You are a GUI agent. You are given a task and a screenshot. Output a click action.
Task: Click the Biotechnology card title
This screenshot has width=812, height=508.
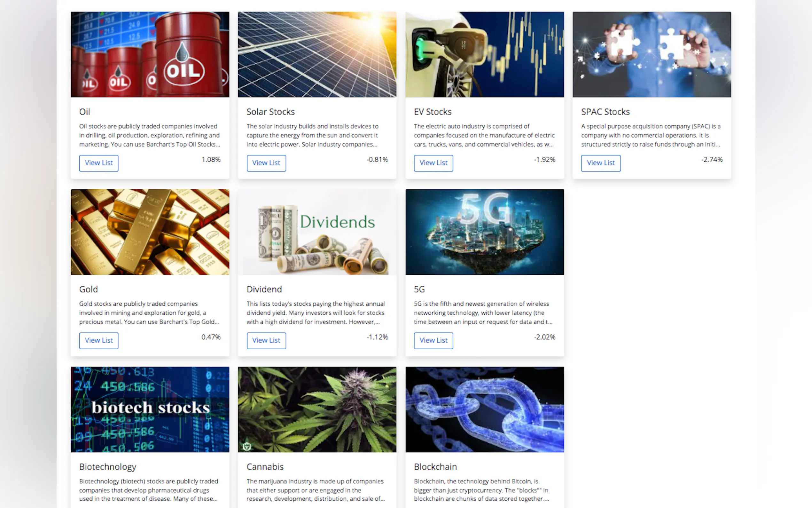(108, 467)
